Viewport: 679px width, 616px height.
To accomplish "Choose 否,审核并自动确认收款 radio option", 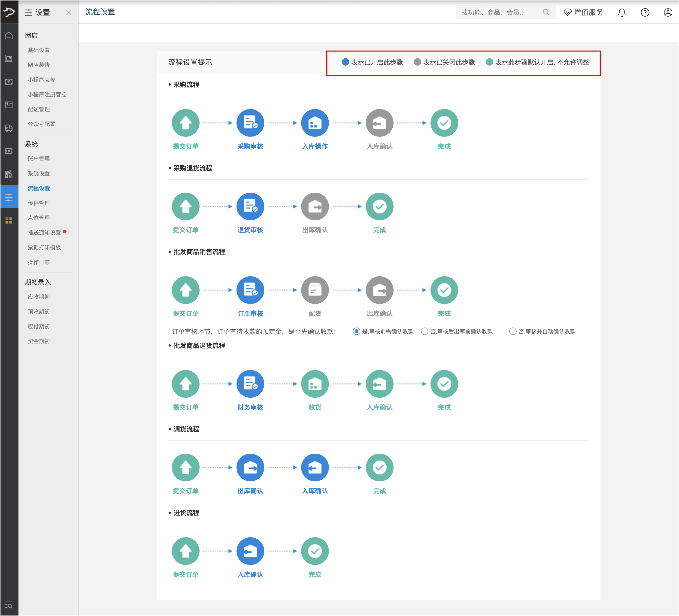I will [x=513, y=331].
